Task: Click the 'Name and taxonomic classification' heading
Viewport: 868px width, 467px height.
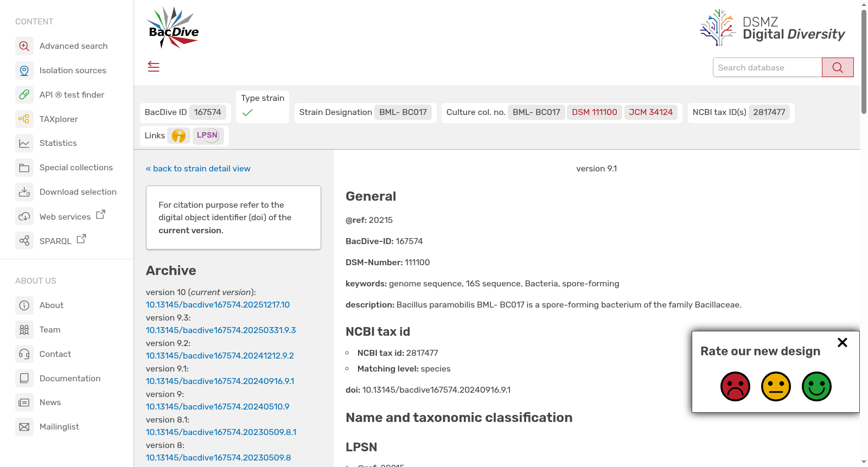Action: coord(459,418)
